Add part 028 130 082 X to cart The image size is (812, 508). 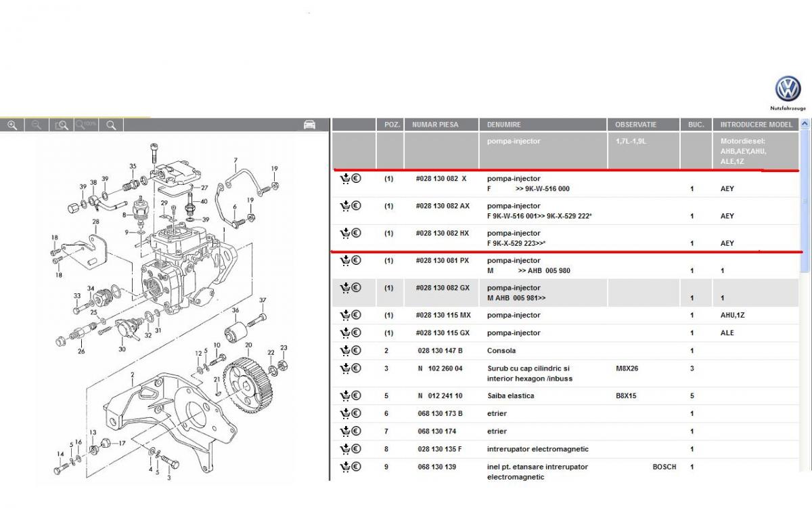pyautogui.click(x=344, y=179)
